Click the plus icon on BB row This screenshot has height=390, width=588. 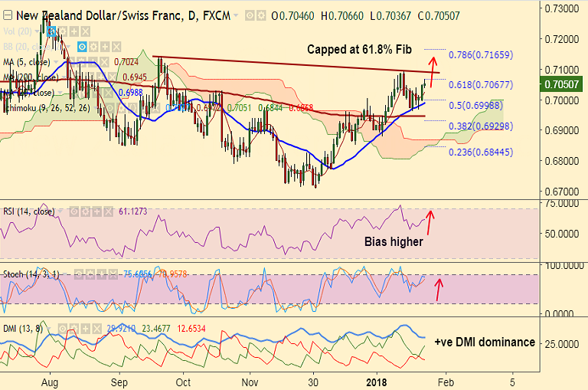tap(105, 47)
